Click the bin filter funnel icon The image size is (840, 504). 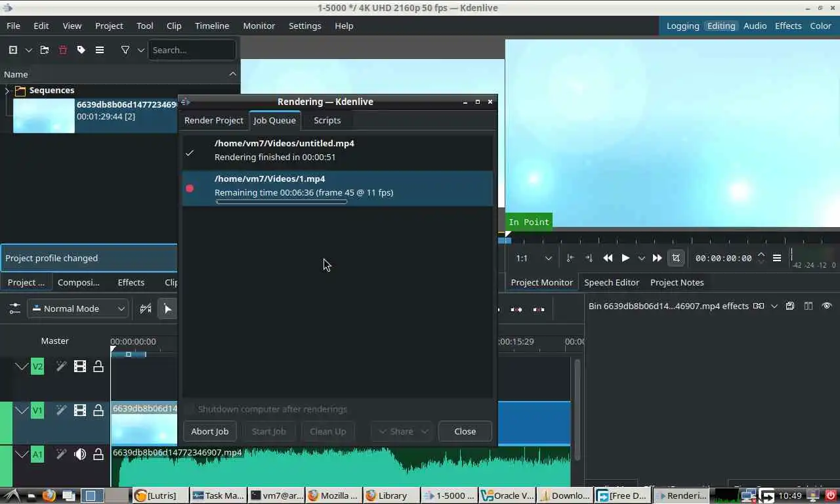[x=125, y=50]
